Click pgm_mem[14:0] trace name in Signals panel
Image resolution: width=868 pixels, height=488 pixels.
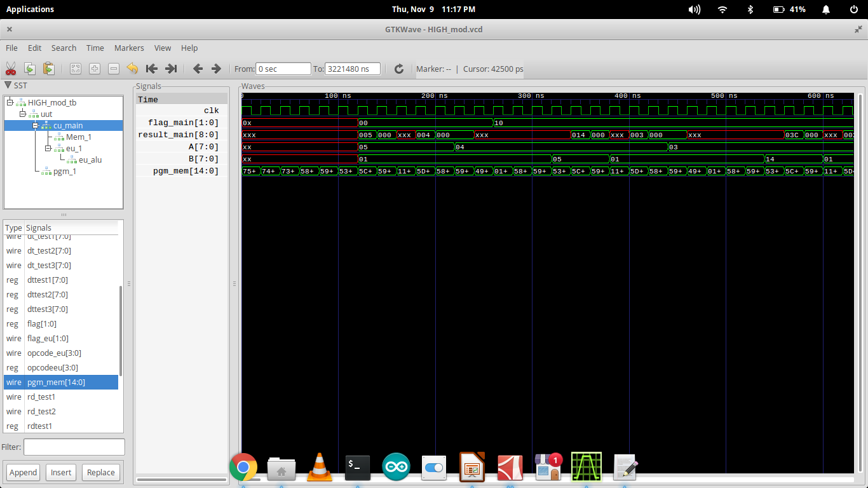point(186,171)
